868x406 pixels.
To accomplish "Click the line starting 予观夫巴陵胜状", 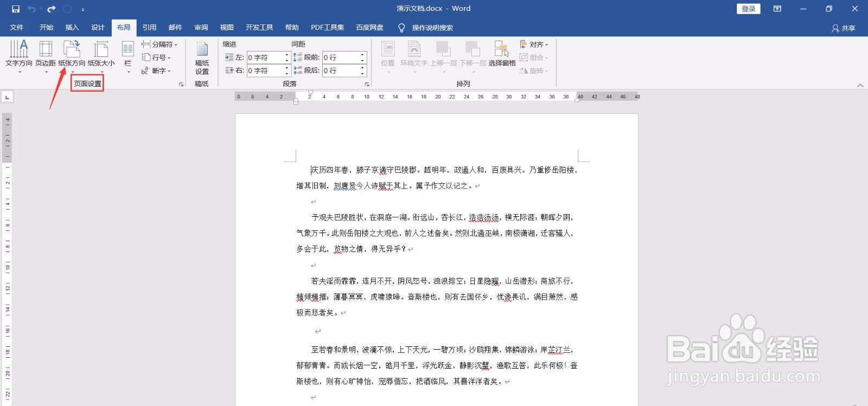I will point(443,217).
